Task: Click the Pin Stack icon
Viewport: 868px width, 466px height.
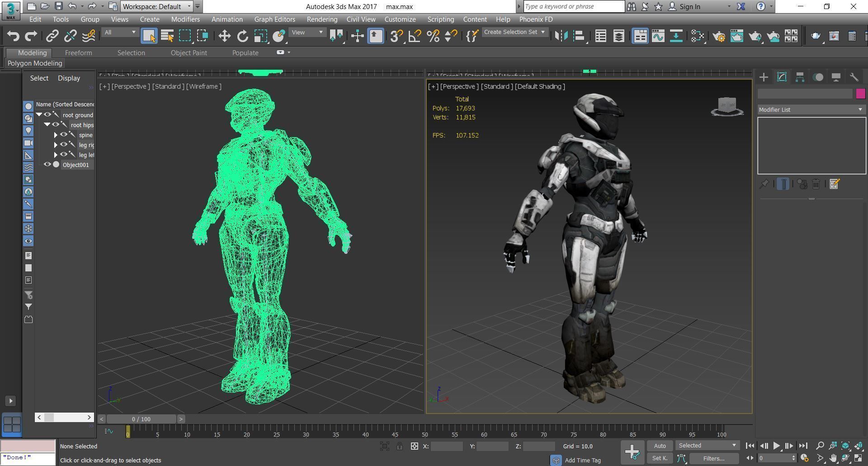Action: pos(764,184)
